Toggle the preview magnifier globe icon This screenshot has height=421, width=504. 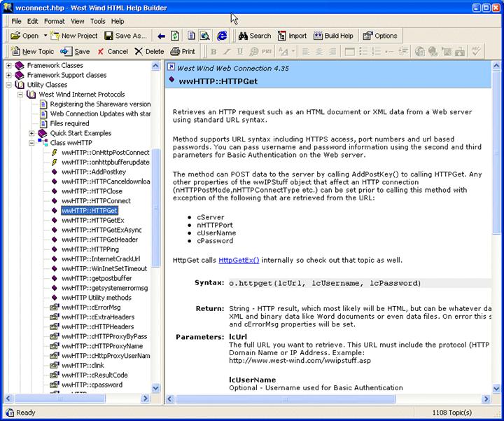click(x=204, y=36)
